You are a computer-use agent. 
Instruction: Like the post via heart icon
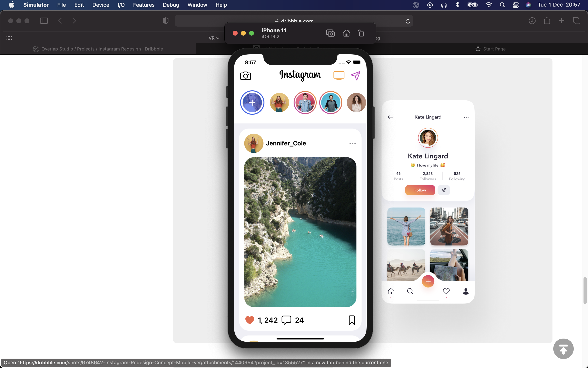(x=249, y=320)
